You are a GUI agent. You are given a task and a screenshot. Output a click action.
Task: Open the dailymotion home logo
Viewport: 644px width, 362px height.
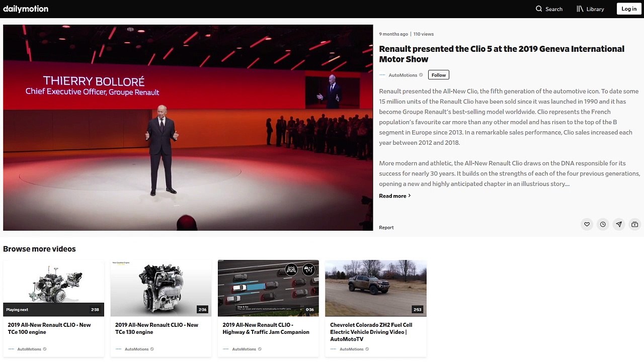[x=26, y=9]
